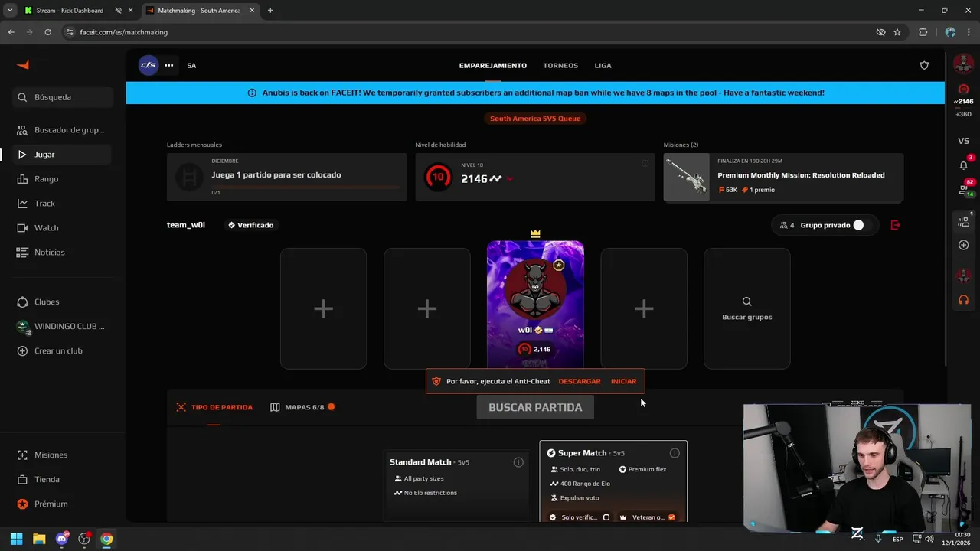The width and height of the screenshot is (980, 551).
Task: Open the three-dots game menu
Action: point(168,65)
